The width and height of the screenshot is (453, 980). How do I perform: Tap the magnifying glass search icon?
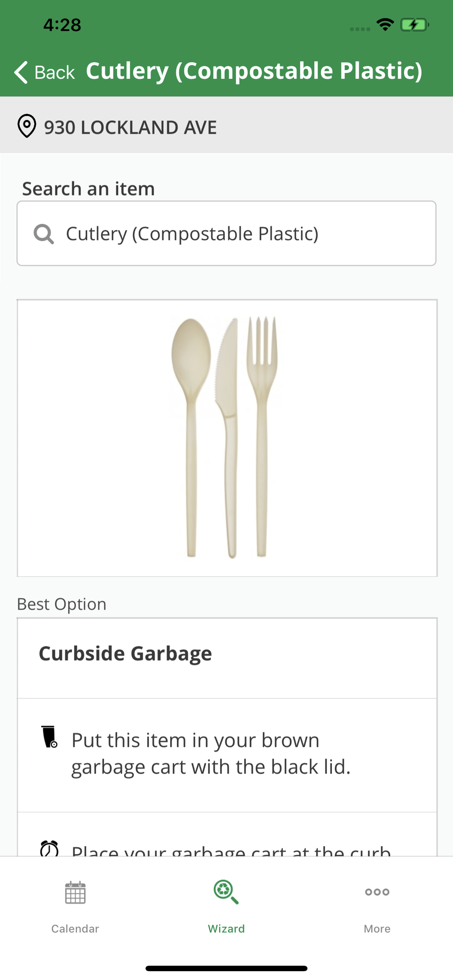click(x=44, y=234)
